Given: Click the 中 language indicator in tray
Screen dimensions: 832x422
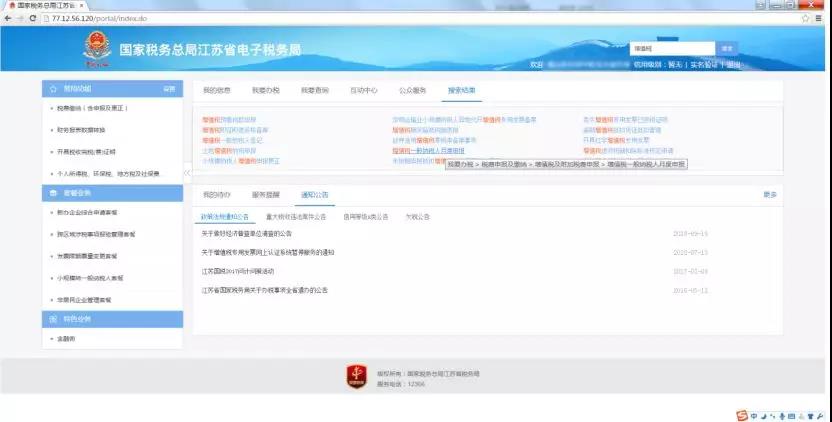Looking at the screenshot, I should [754, 416].
